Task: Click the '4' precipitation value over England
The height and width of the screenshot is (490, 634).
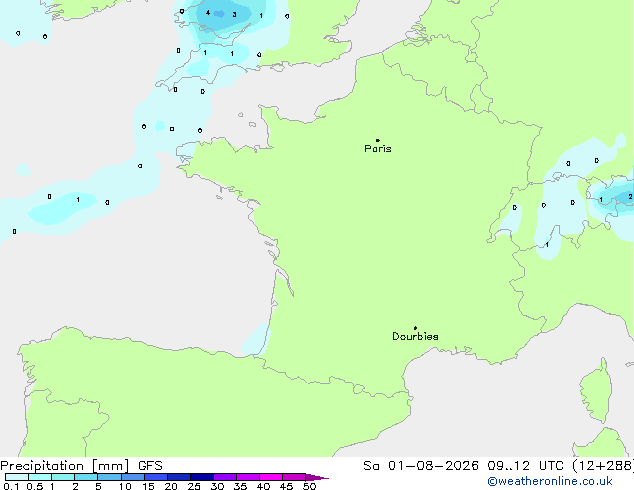Action: point(208,13)
